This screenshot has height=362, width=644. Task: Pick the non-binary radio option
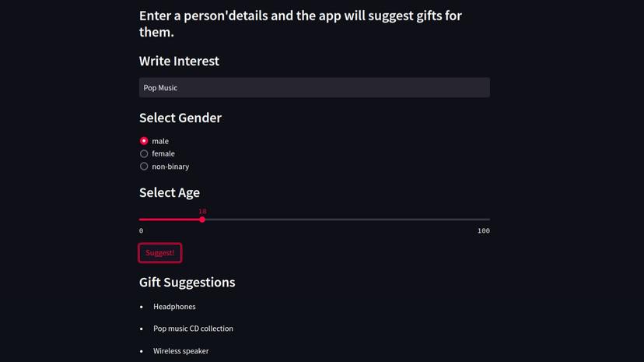point(144,167)
